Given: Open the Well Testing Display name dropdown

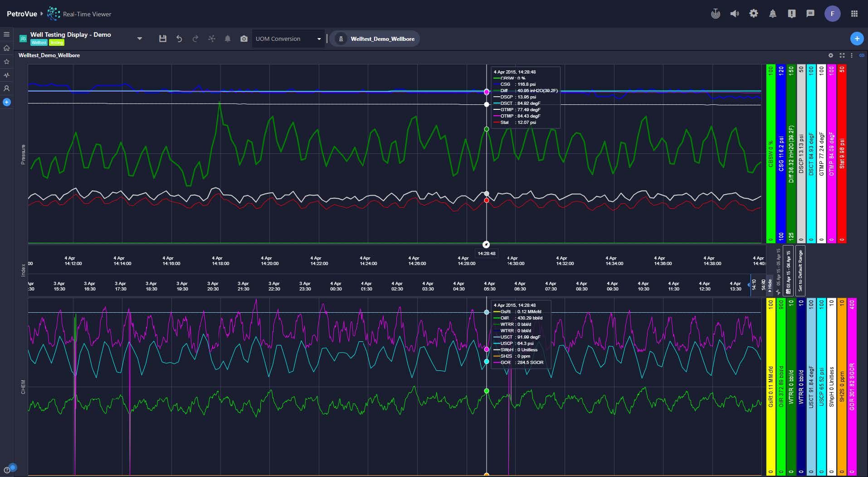Looking at the screenshot, I should (140, 38).
